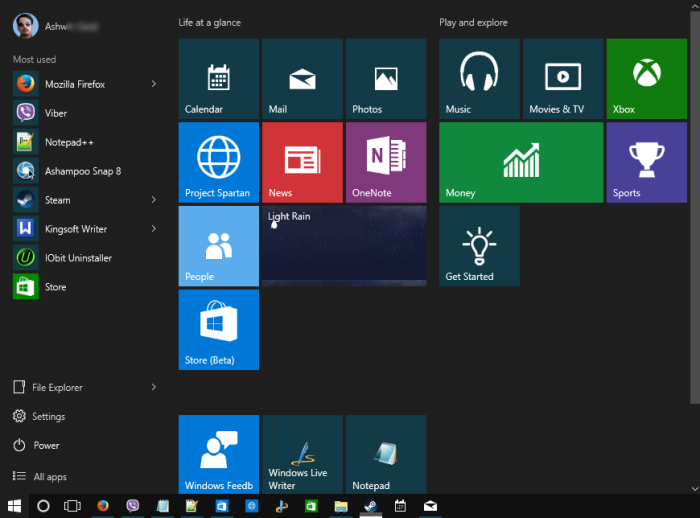Open the People tile
Viewport: 700px width, 518px height.
click(219, 246)
